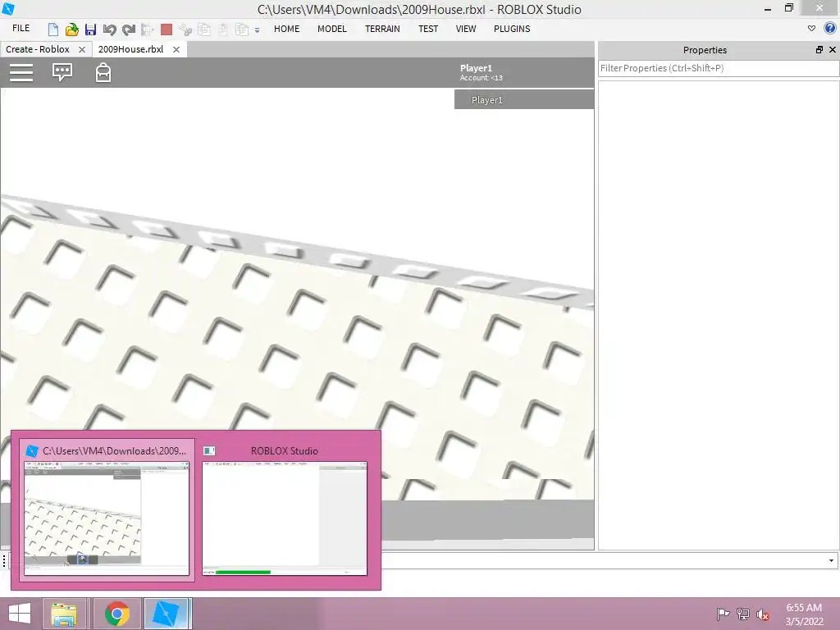Viewport: 840px width, 630px height.
Task: Switch to the VIEW ribbon tab
Action: click(x=466, y=29)
